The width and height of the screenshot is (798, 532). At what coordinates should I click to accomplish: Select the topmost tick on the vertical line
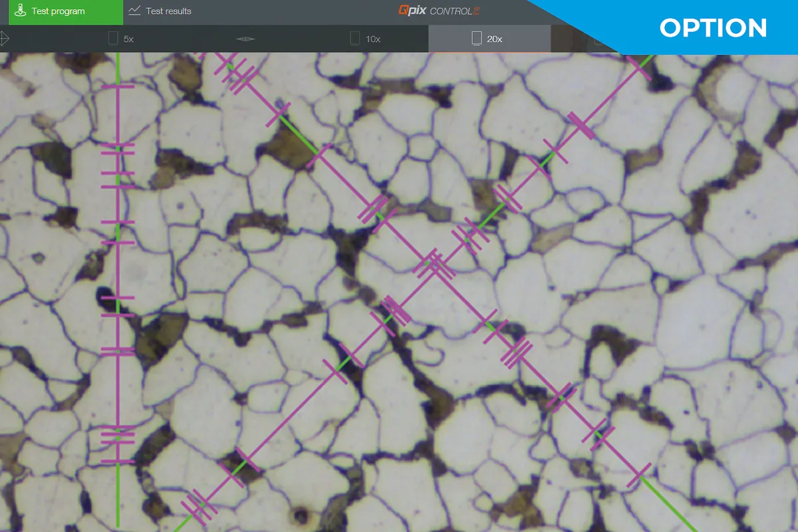(x=118, y=86)
